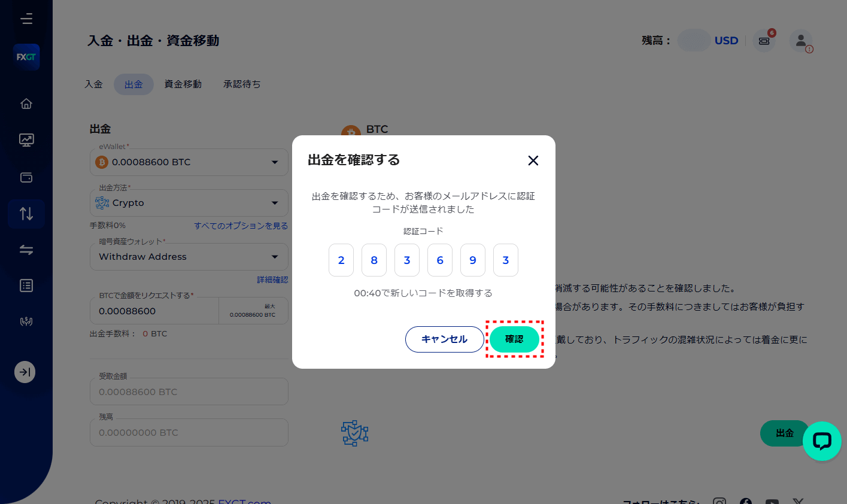Click the 出金を確認する dialog title
The width and height of the screenshot is (847, 504).
tap(354, 160)
